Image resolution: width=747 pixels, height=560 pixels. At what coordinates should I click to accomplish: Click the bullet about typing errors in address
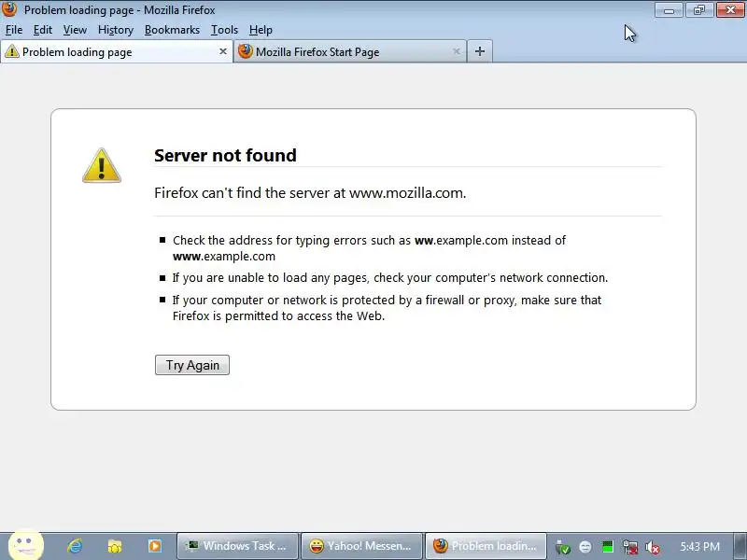(369, 248)
